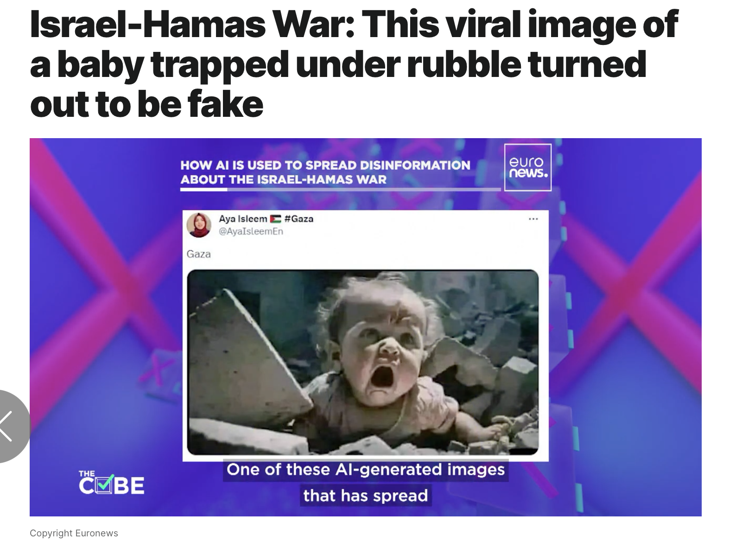736x560 pixels.
Task: Click the Aya Isleem display name
Action: (x=243, y=219)
